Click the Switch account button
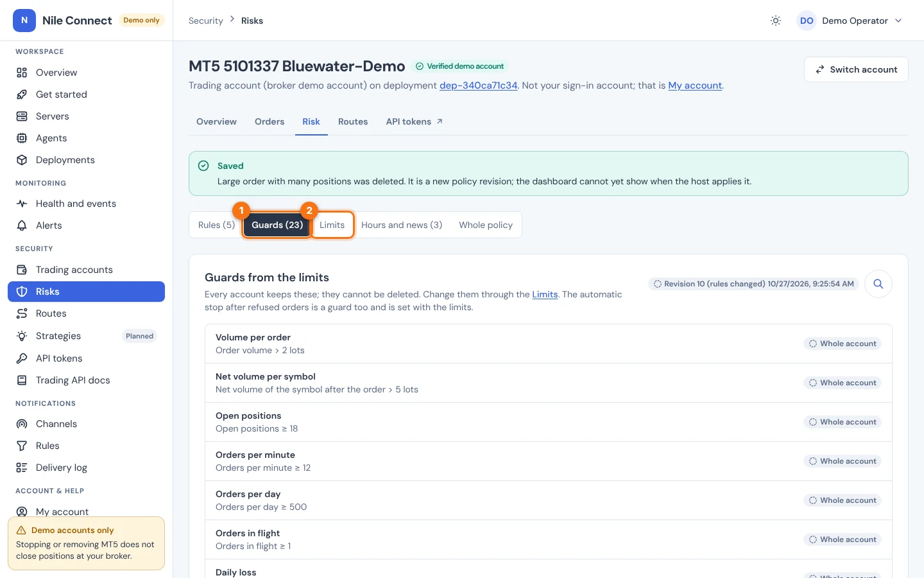Image resolution: width=924 pixels, height=578 pixels. click(856, 69)
